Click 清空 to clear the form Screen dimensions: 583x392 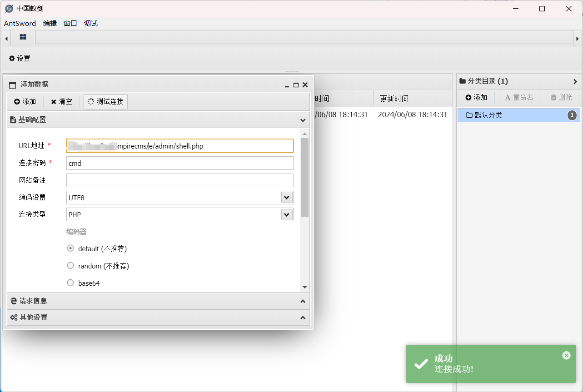(61, 102)
